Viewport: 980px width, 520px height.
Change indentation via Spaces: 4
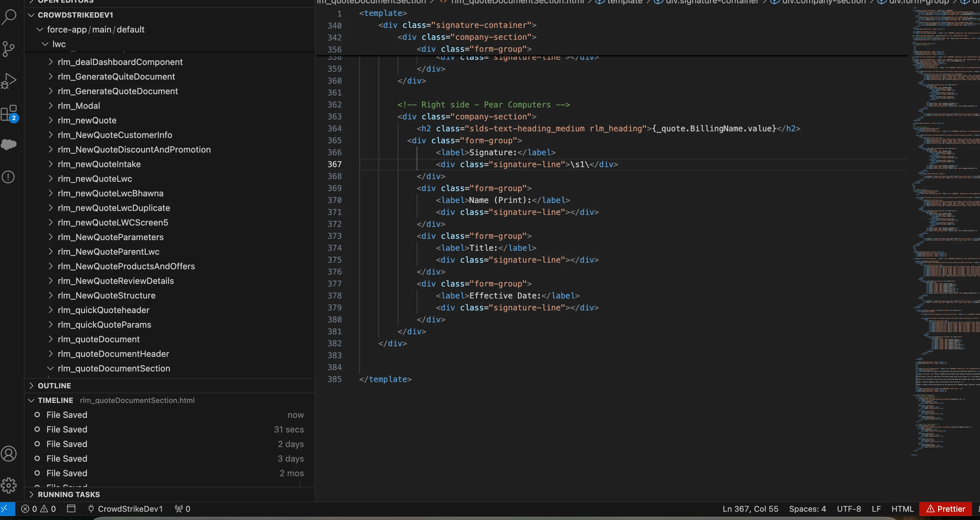click(807, 509)
